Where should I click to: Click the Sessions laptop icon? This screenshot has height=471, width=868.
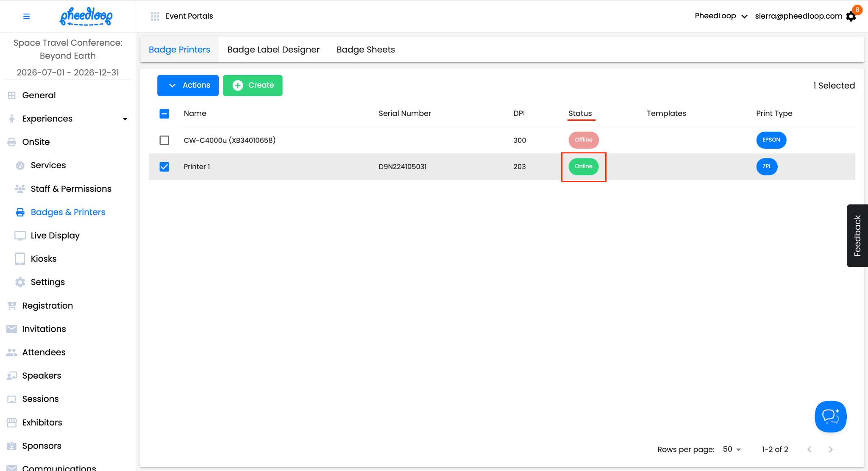coord(12,399)
